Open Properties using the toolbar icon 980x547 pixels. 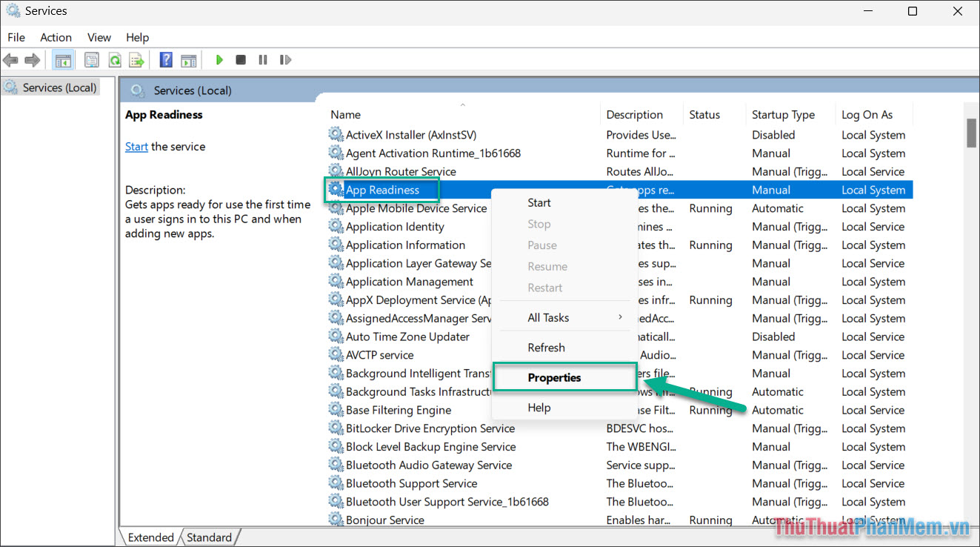[91, 59]
